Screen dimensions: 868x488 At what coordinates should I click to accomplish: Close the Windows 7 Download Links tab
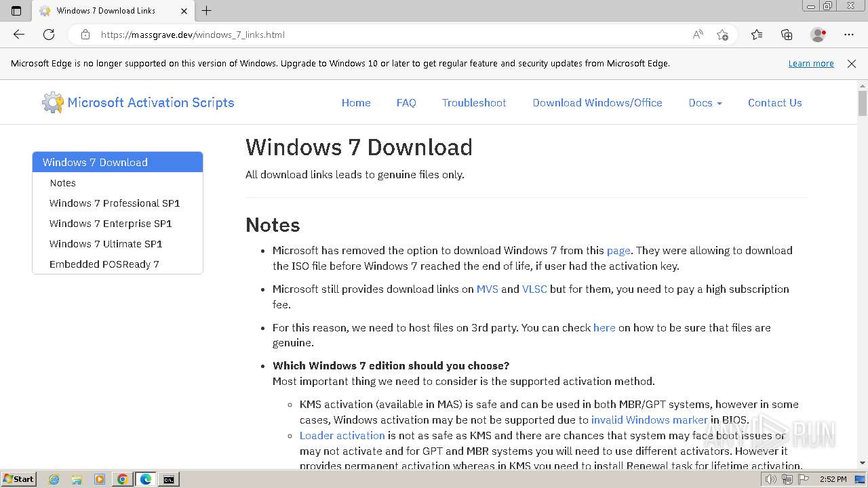click(184, 11)
